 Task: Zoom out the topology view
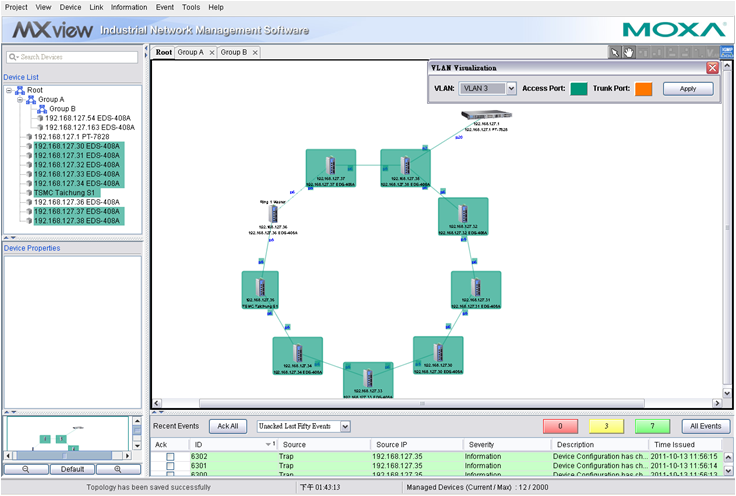[26, 469]
